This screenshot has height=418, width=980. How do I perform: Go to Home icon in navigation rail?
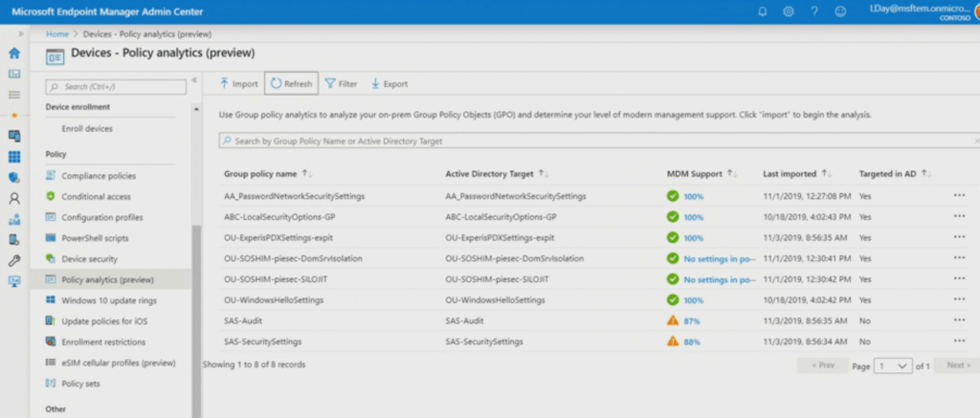point(13,54)
